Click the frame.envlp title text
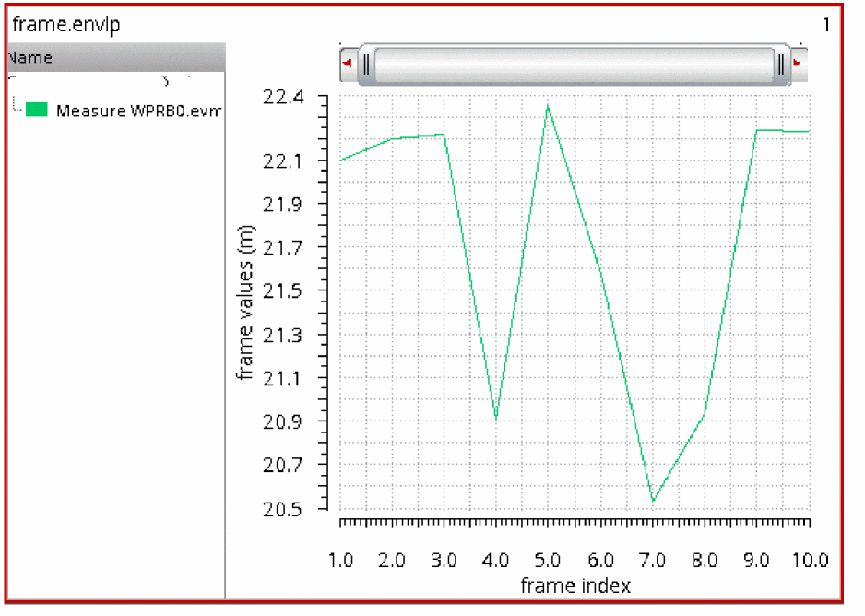Image resolution: width=865 pixels, height=616 pixels. (x=66, y=25)
